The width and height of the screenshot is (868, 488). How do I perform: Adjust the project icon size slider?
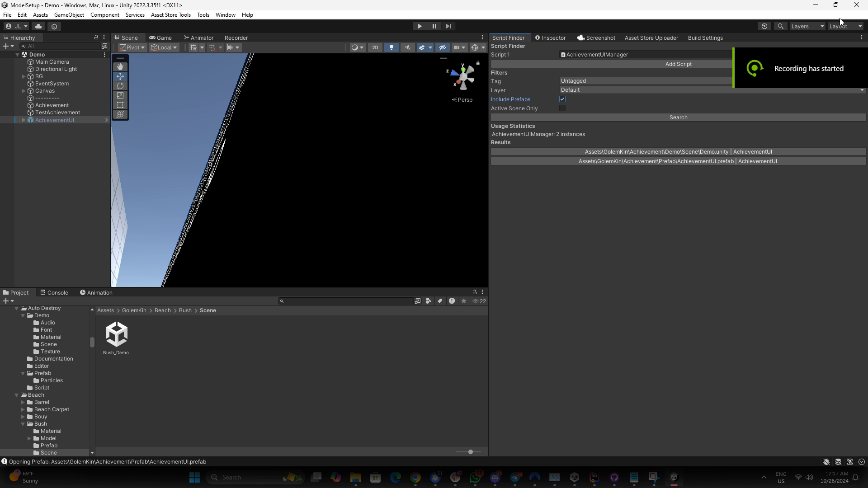pos(471,452)
